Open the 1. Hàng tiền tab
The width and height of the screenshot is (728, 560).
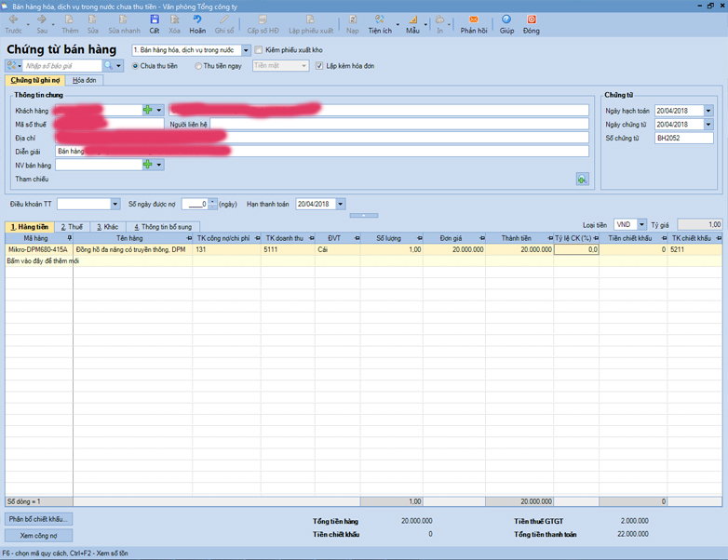[30, 227]
